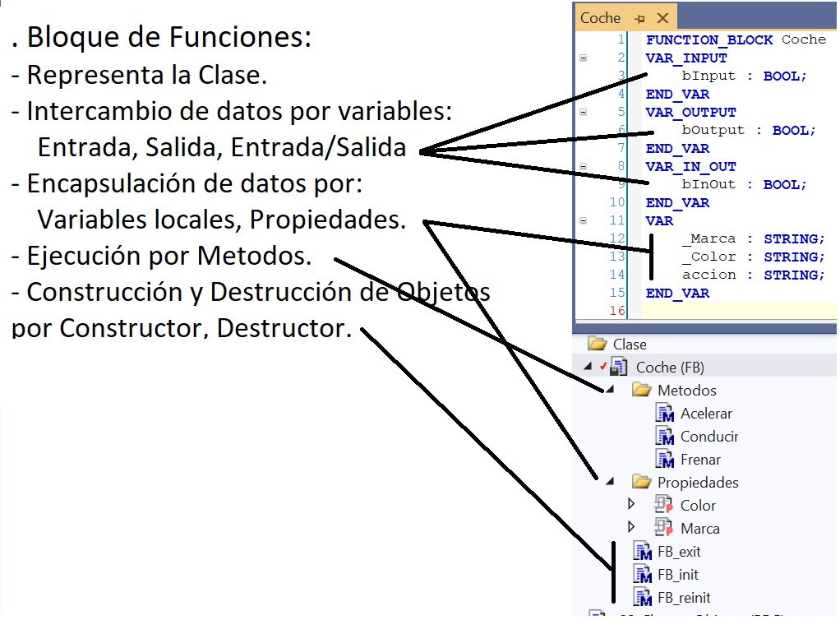The width and height of the screenshot is (840, 620).
Task: Select the Marca property icon
Action: [663, 528]
